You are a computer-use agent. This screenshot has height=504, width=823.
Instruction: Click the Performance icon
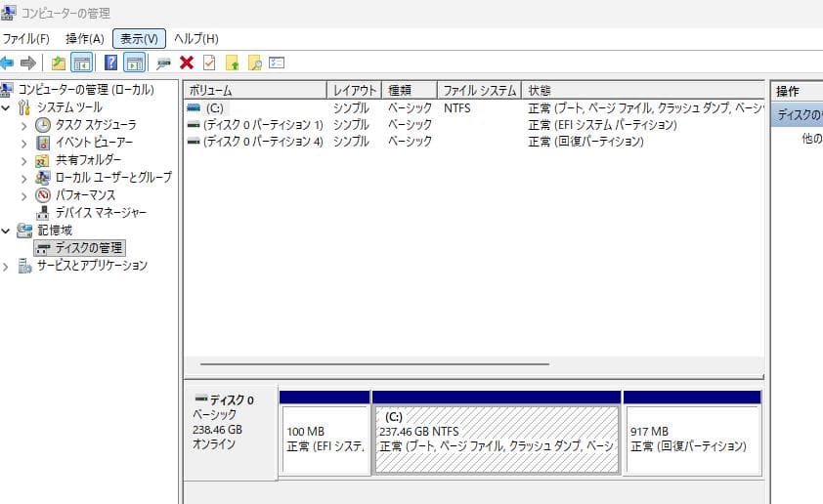click(43, 195)
